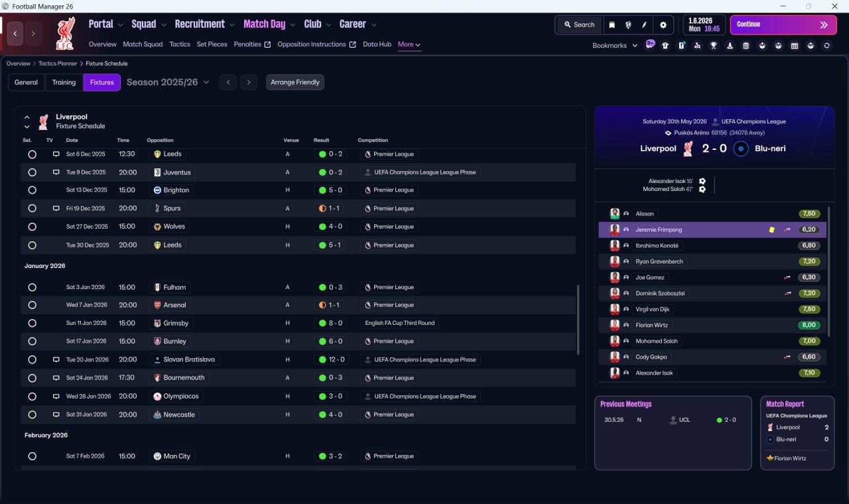
Task: Open the pencil notes icon
Action: point(644,25)
